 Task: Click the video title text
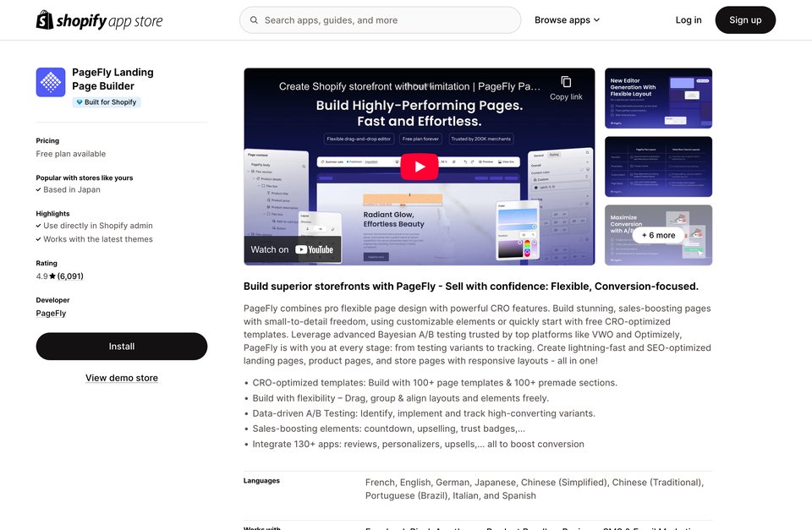click(x=409, y=86)
